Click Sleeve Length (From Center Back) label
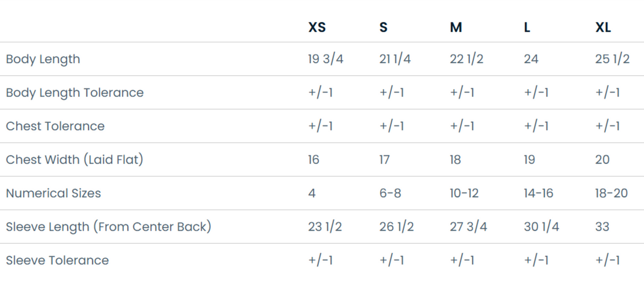Image resolution: width=644 pixels, height=283 pixels. tap(108, 227)
